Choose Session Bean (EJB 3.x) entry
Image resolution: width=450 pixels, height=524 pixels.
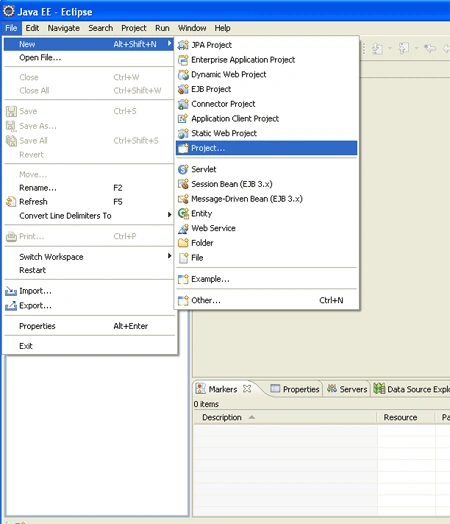click(x=267, y=184)
